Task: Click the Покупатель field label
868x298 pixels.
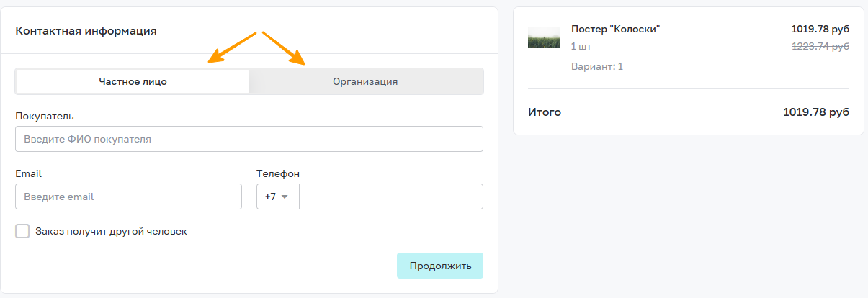Action: [x=45, y=116]
